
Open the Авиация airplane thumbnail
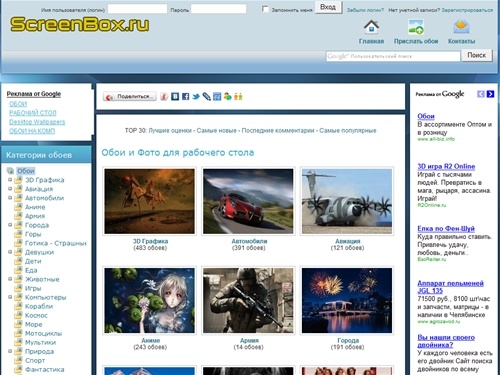(347, 201)
